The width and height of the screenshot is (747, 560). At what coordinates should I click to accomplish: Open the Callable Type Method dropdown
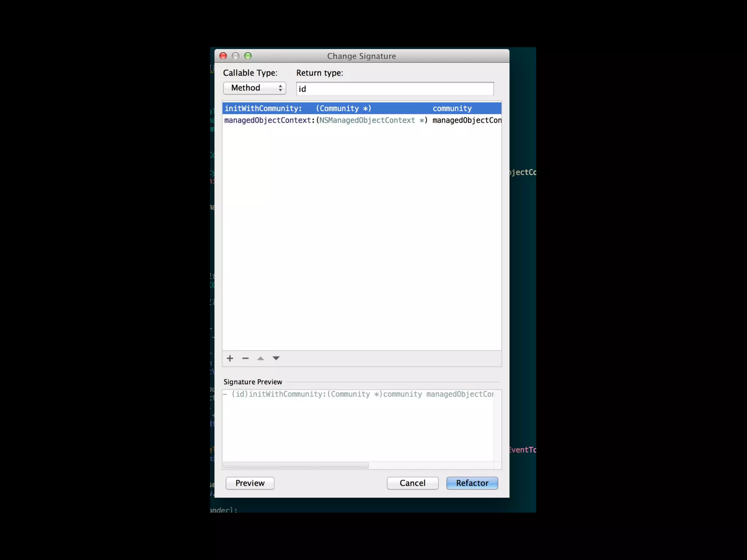pos(255,88)
